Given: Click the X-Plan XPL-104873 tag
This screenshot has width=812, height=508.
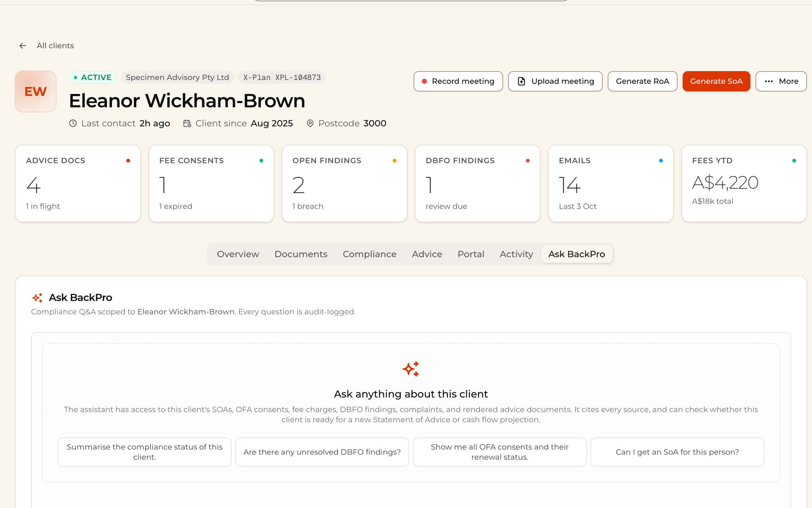Looking at the screenshot, I should point(282,77).
